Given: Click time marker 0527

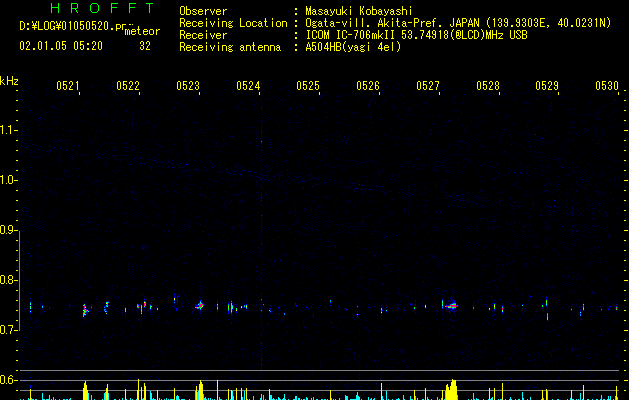Looking at the screenshot, I should (x=428, y=85).
